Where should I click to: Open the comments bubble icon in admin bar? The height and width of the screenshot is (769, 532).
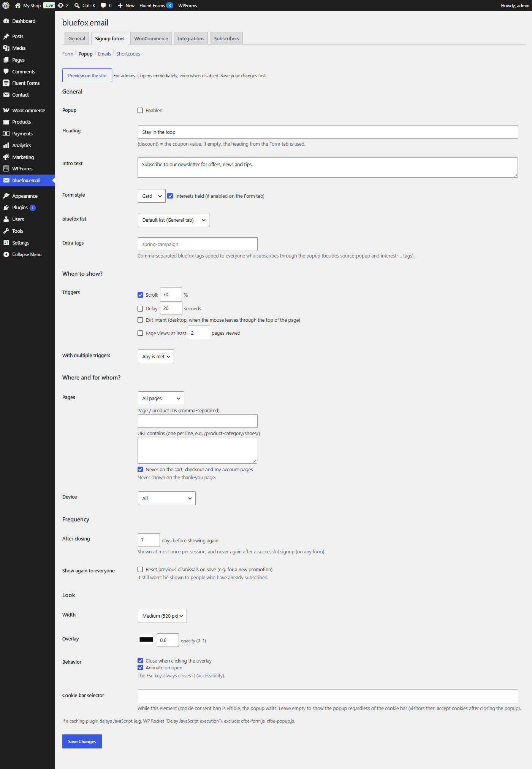[x=103, y=5]
